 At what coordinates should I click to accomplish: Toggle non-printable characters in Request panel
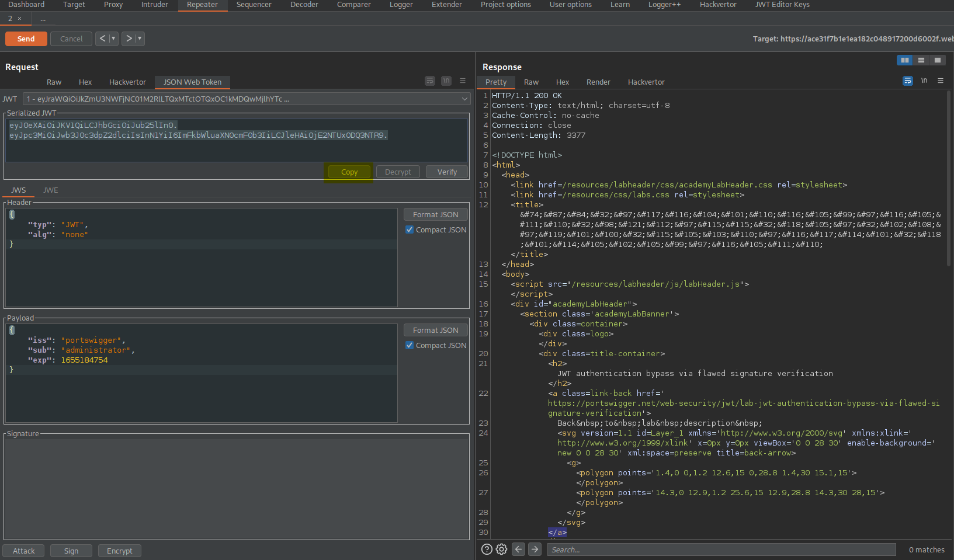pos(446,81)
